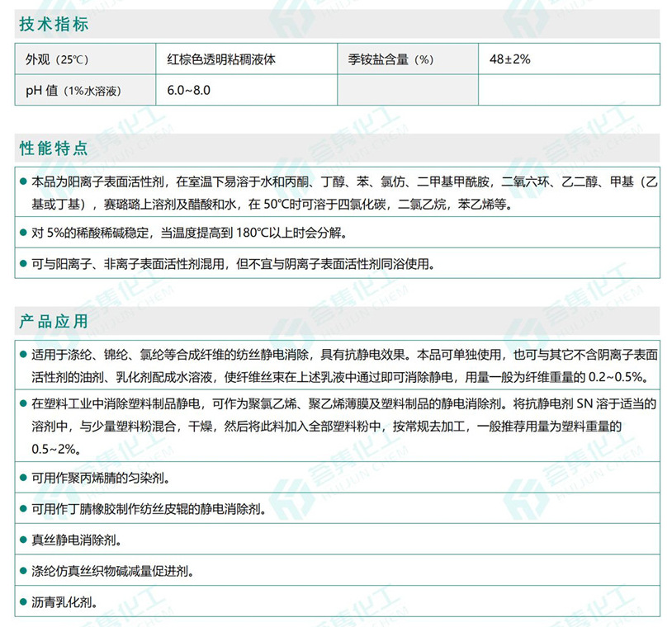Click the pH value "6.0~8.0"
Screen dimensions: 672x627
(188, 91)
